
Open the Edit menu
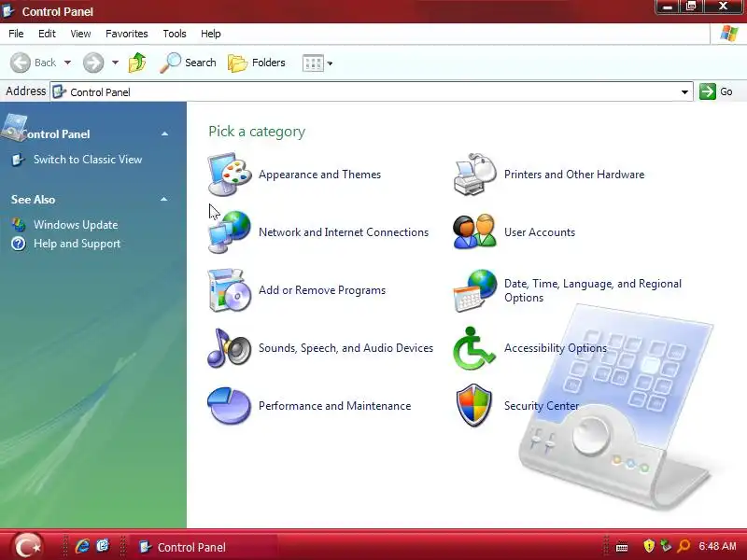point(47,34)
